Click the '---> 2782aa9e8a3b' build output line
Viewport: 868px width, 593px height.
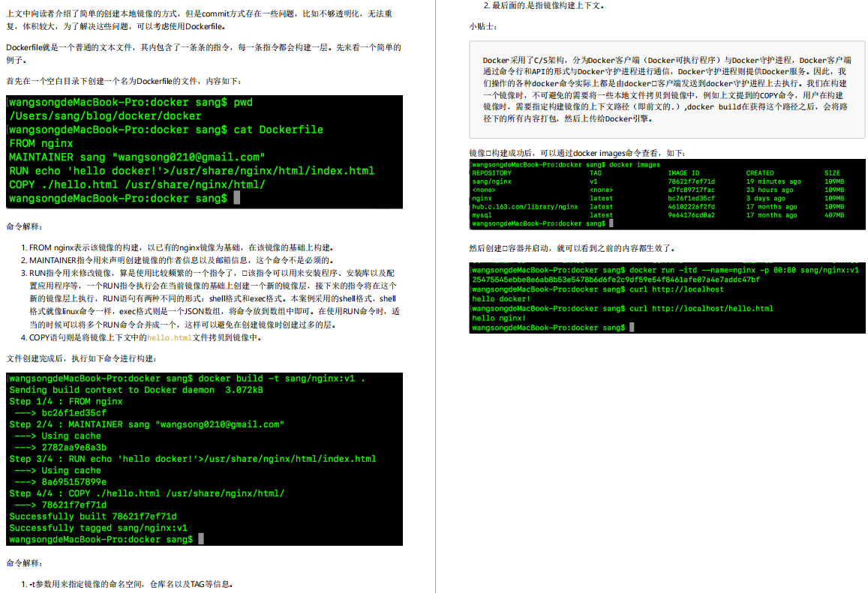point(60,448)
